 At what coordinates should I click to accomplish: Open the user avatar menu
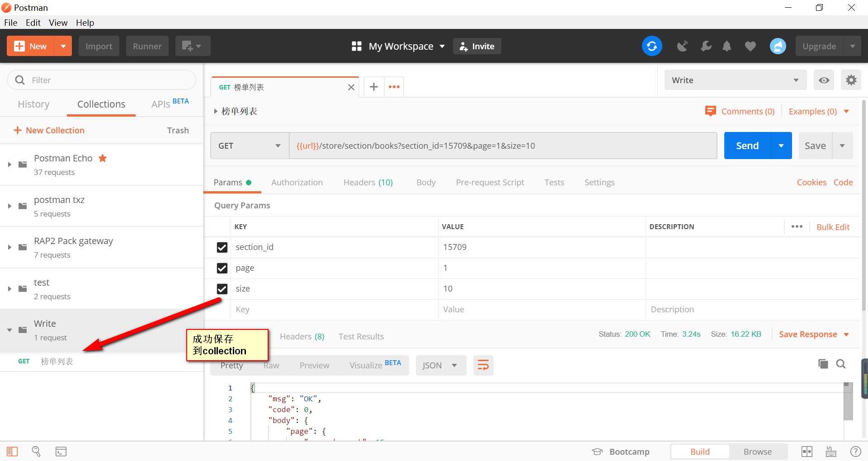pos(778,46)
